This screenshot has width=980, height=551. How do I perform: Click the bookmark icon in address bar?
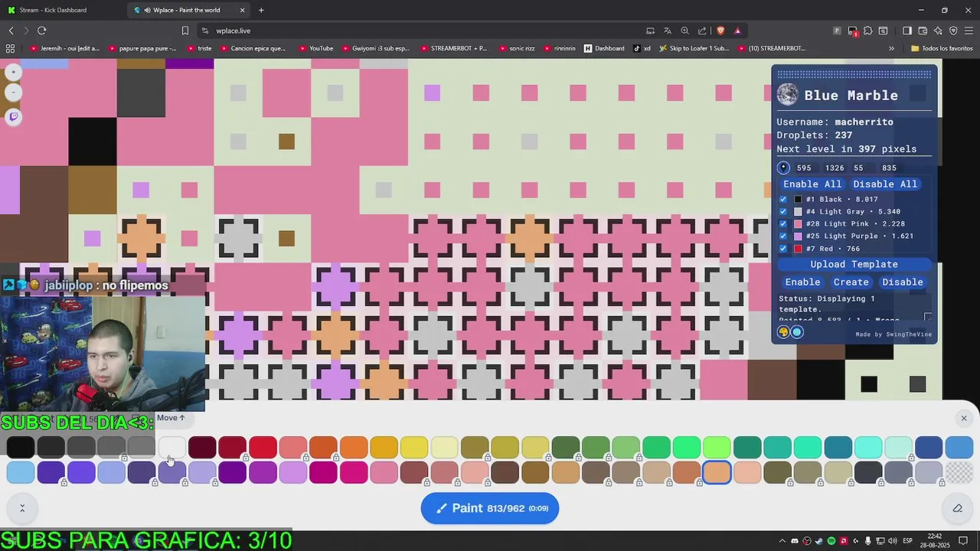tap(185, 31)
